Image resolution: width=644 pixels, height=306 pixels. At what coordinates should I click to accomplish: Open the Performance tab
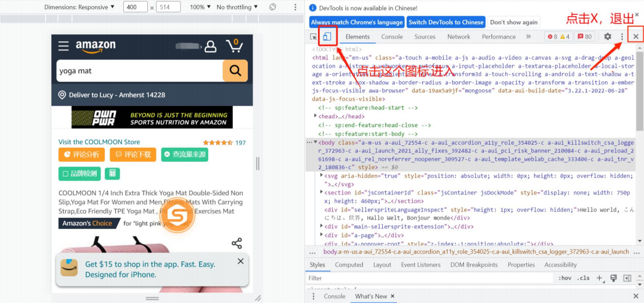click(x=499, y=36)
